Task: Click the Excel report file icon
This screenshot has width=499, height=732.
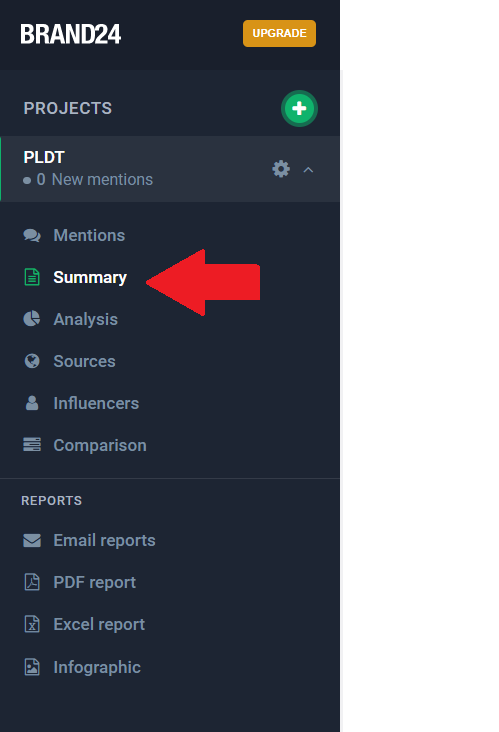Action: 32,624
